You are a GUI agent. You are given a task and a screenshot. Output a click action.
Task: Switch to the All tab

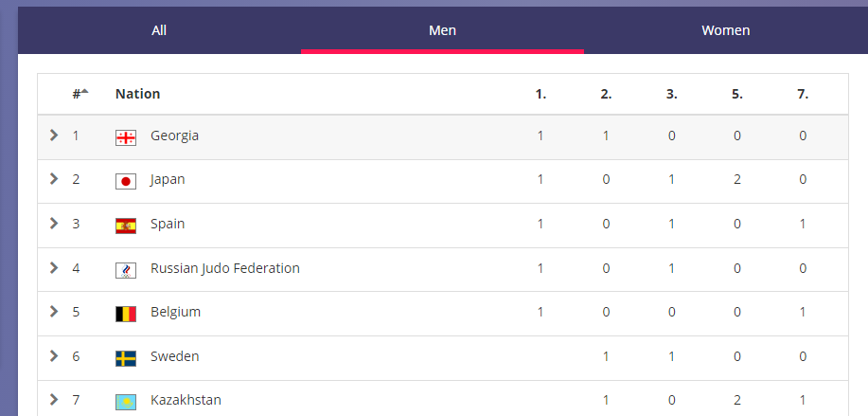(159, 30)
